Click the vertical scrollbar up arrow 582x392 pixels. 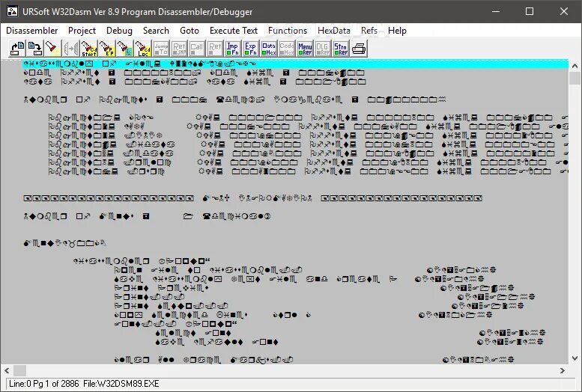pyautogui.click(x=575, y=66)
